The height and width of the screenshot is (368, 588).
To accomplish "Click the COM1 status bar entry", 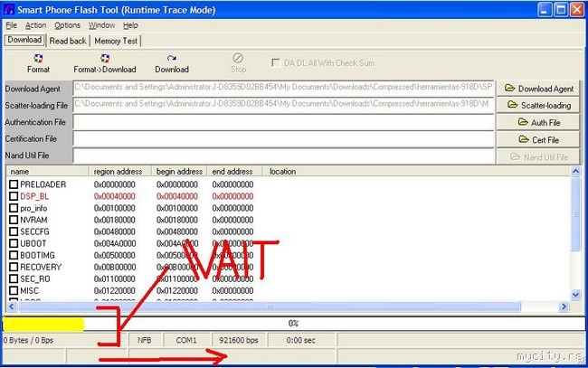I will tap(186, 340).
